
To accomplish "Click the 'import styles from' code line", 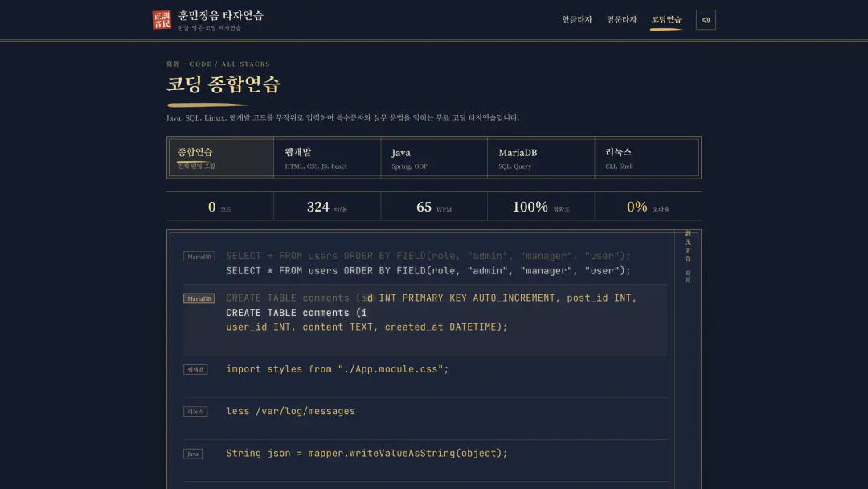I will click(337, 369).
